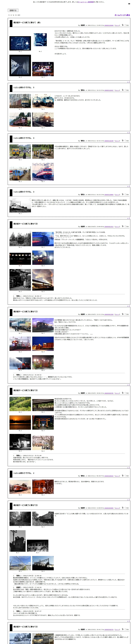The width and height of the screenshot is (138, 644).
Task: Click down triangle below いよいよ終わりですな。2 post
Action: click(130, 500)
